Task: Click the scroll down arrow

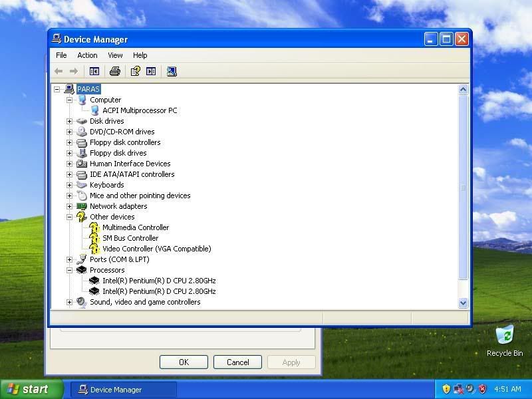Action: pos(463,303)
